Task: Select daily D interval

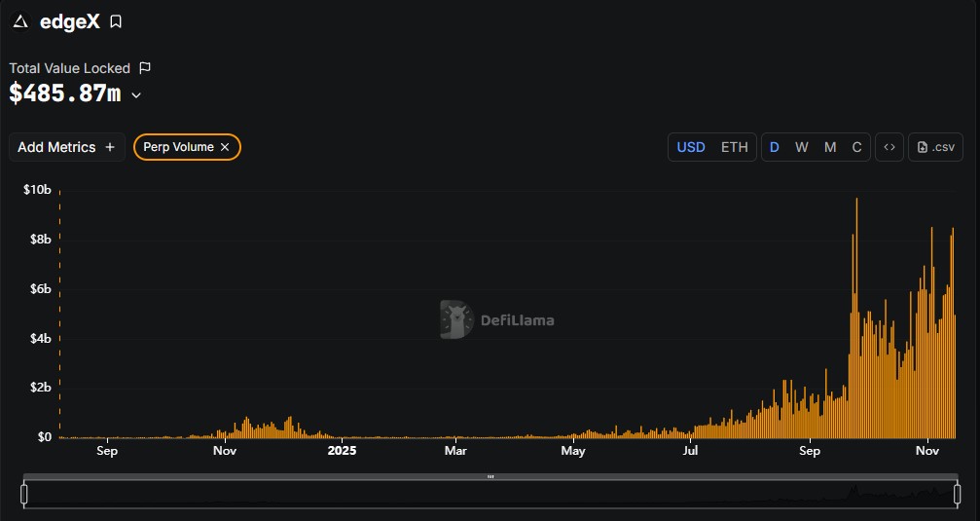Action: point(775,147)
